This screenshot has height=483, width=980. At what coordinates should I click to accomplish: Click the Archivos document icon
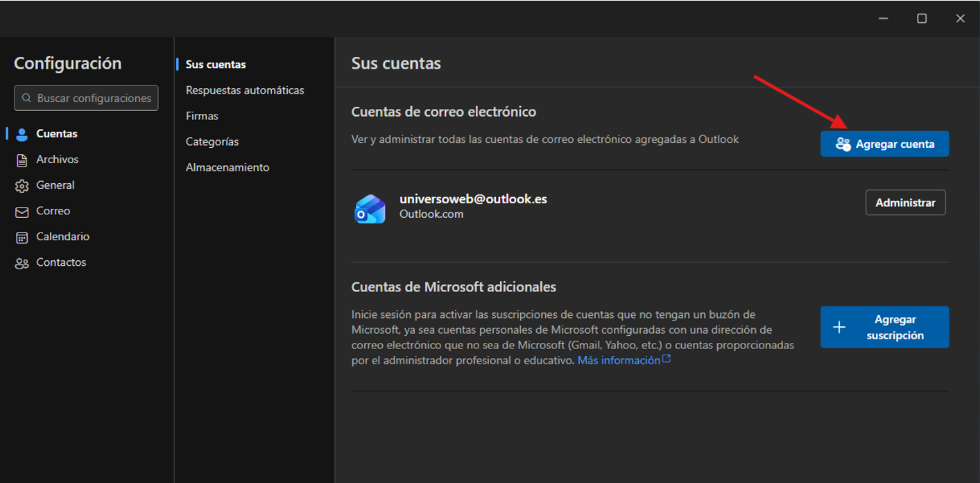(x=22, y=160)
